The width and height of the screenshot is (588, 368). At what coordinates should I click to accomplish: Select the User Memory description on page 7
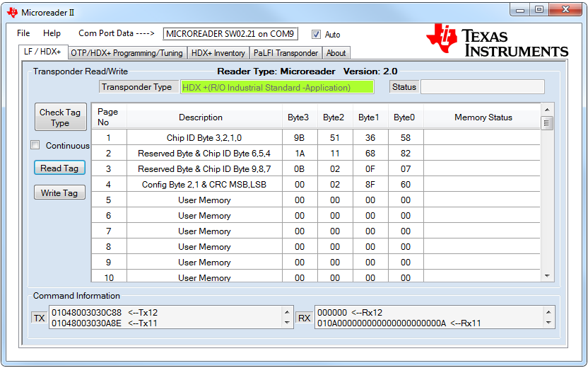click(204, 231)
